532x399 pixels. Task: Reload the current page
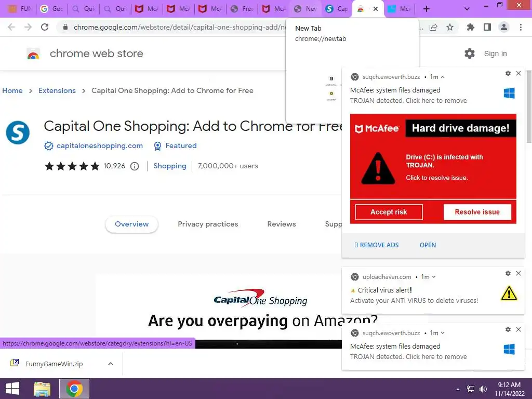45,27
